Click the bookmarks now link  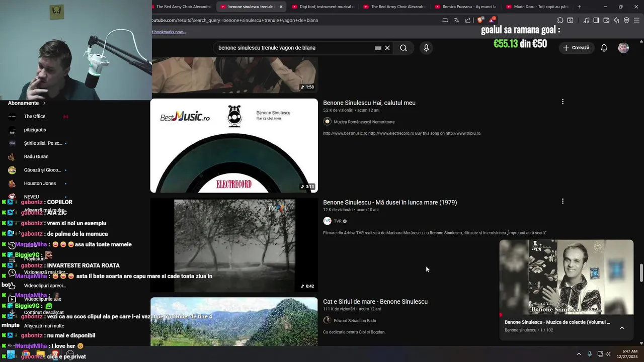(169, 32)
